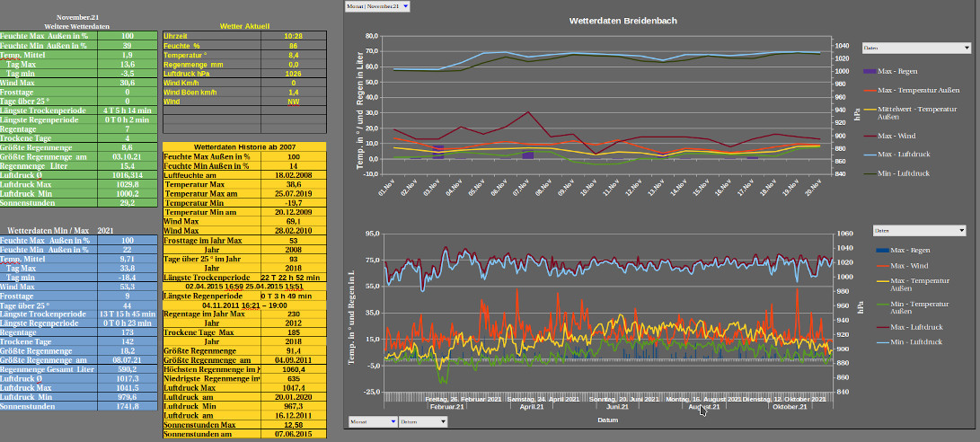The height and width of the screenshot is (442, 980).
Task: Select the Regenmenge mm label cell
Action: tap(212, 65)
